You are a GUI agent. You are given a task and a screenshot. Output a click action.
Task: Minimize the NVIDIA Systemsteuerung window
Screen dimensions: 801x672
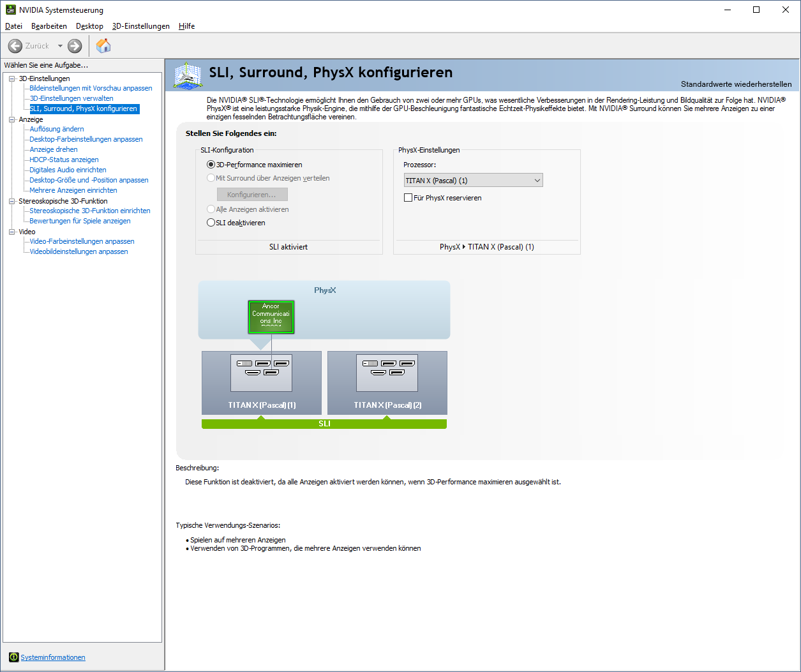[727, 10]
